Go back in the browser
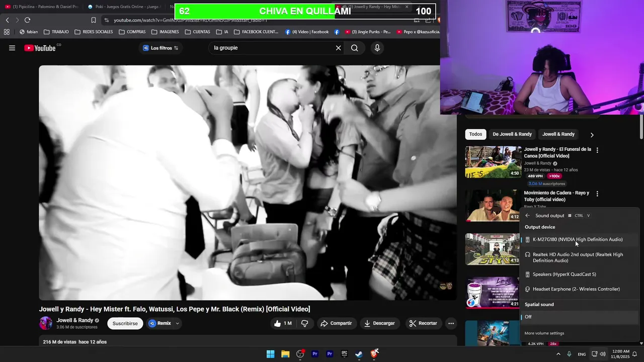 (7, 20)
